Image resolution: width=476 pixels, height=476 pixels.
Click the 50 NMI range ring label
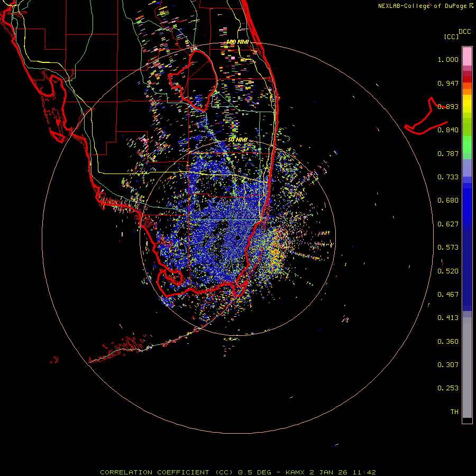[x=237, y=140]
